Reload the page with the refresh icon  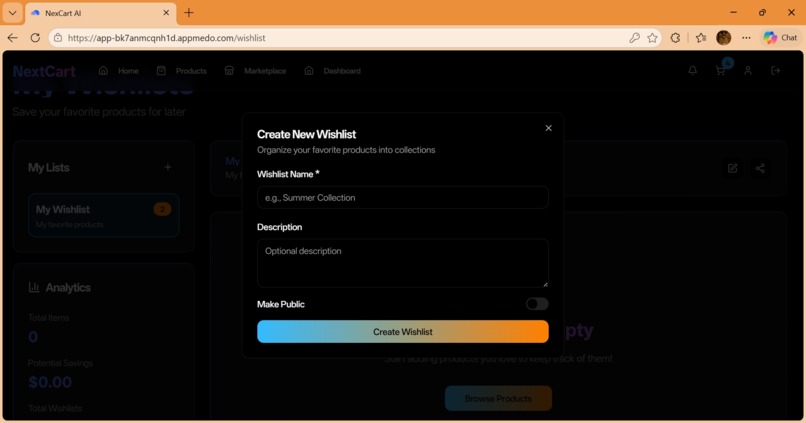pyautogui.click(x=35, y=38)
